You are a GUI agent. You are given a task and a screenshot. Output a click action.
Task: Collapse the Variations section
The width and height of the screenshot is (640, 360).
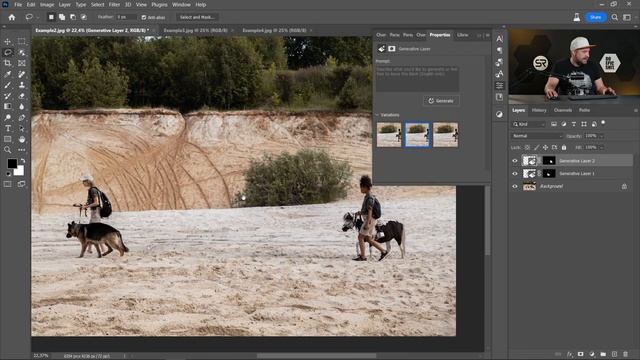377,115
